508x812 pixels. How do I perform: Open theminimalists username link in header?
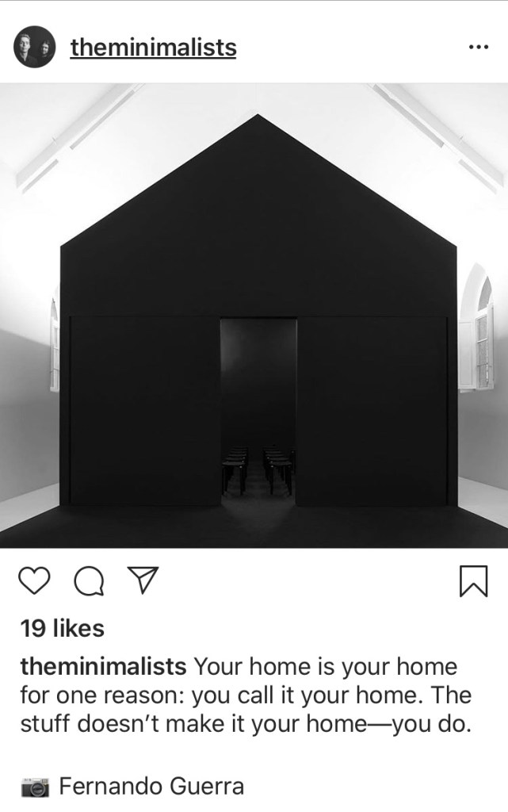click(153, 47)
